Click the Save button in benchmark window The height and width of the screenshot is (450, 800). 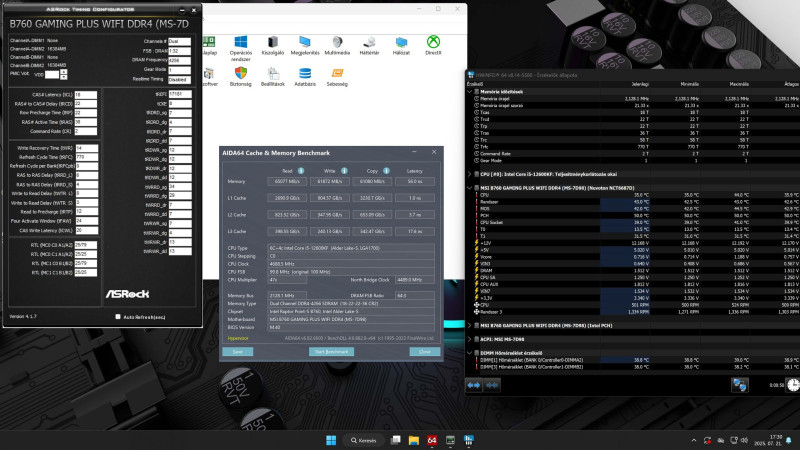pyautogui.click(x=238, y=352)
